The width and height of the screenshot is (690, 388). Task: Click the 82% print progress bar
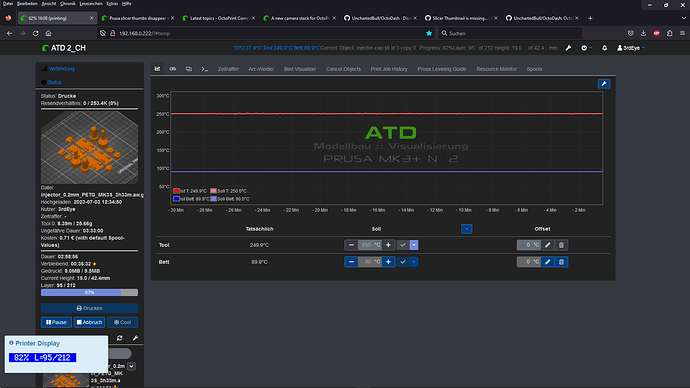(89, 292)
